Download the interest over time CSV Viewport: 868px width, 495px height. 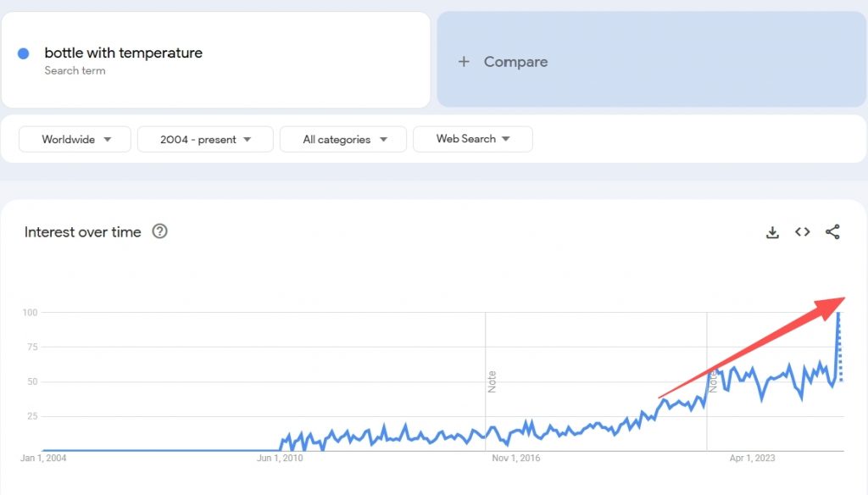(x=772, y=232)
